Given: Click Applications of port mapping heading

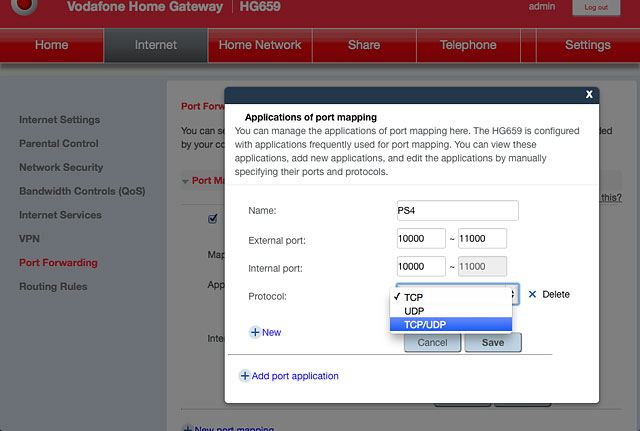Looking at the screenshot, I should [311, 117].
